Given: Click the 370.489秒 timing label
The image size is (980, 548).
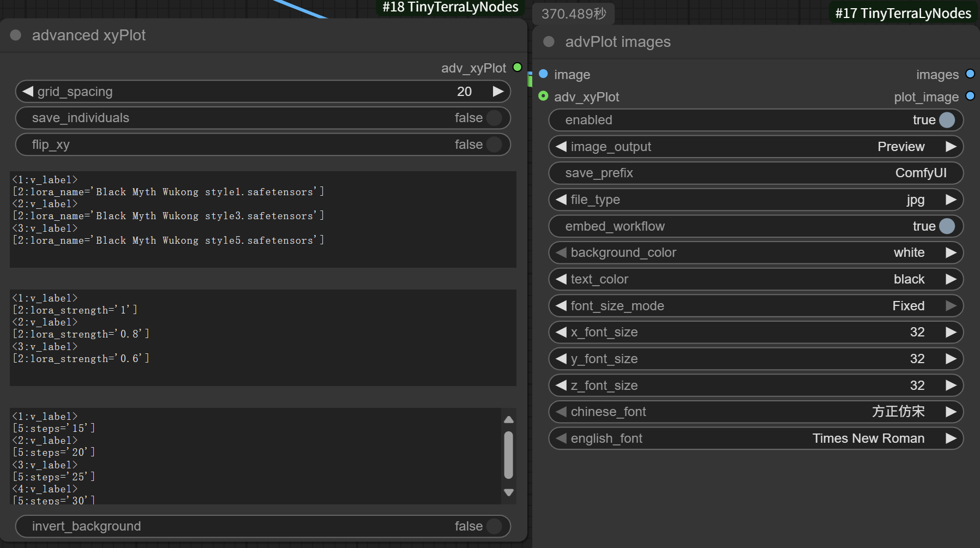Looking at the screenshot, I should (574, 14).
